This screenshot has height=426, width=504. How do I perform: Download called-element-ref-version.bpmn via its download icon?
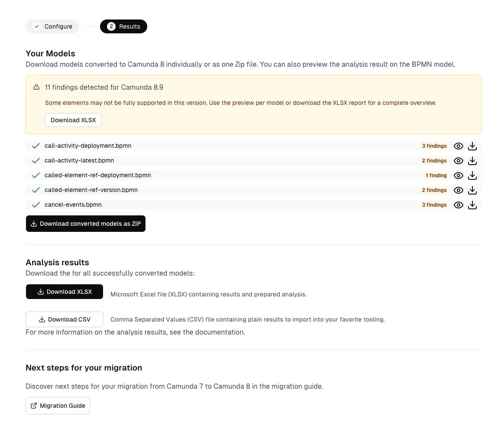(472, 191)
